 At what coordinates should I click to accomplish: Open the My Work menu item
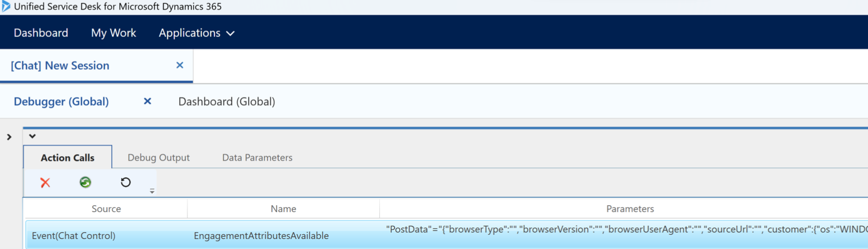click(114, 33)
